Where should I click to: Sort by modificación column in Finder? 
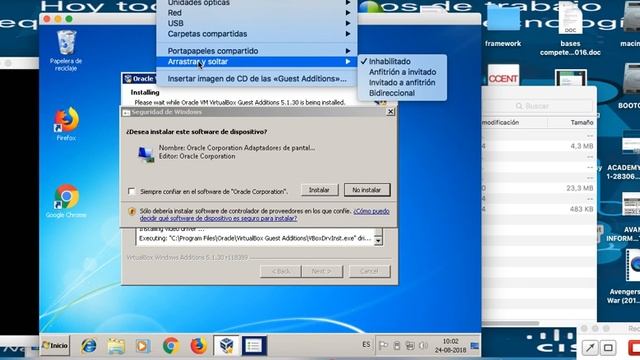(514, 122)
